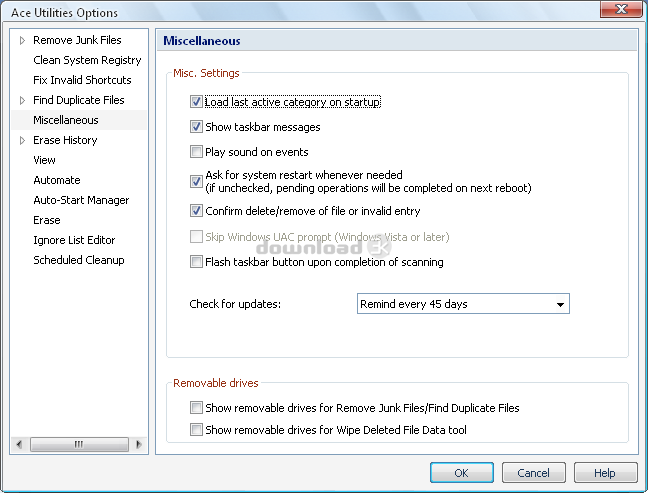
Task: Select Remove Junk Files category
Action: 77,40
